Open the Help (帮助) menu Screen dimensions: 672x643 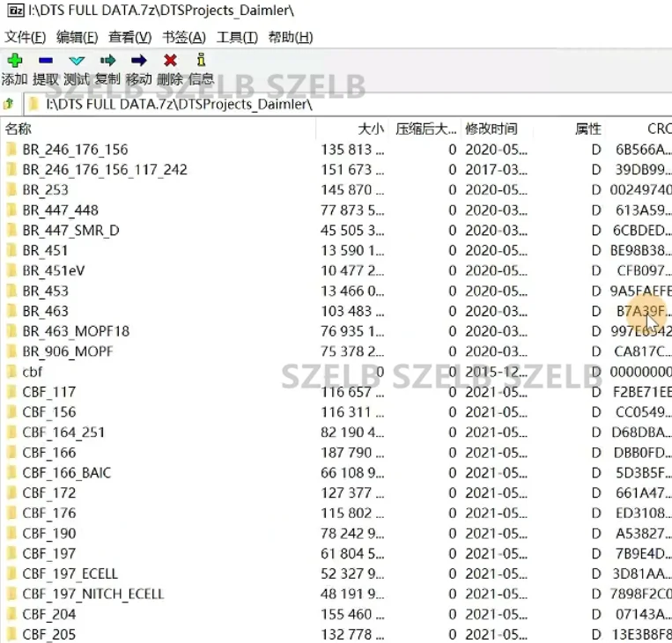click(291, 37)
